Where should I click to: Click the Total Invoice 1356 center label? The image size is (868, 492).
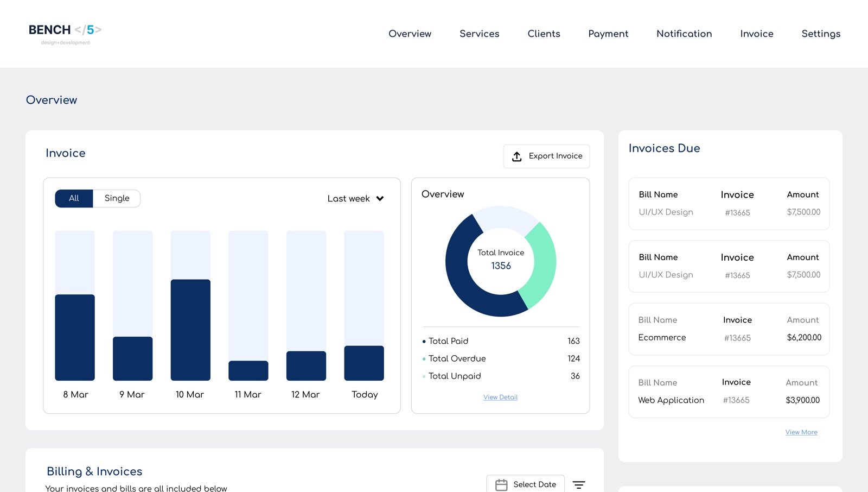(x=501, y=260)
